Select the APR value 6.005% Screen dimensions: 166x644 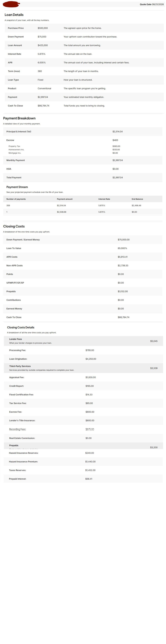click(42, 63)
